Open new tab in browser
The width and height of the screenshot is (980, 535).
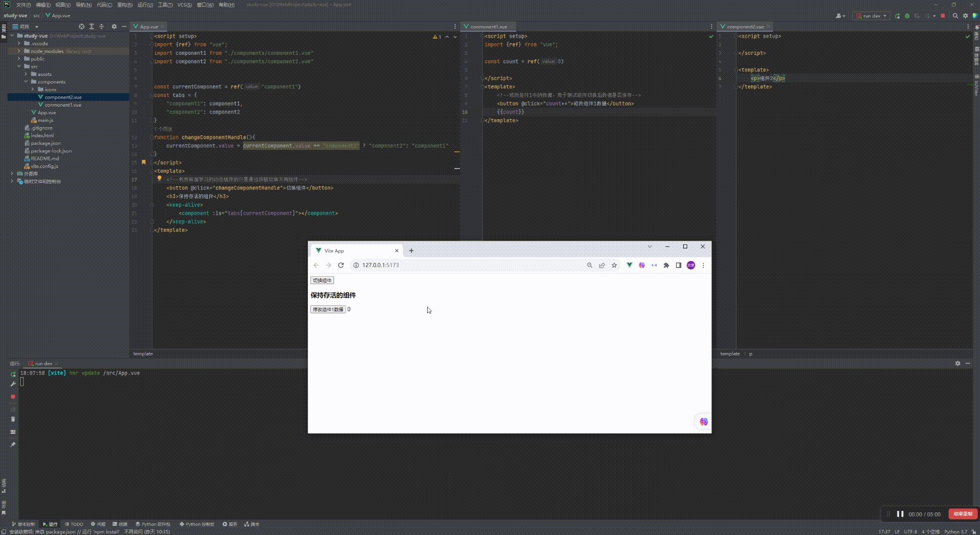pyautogui.click(x=411, y=250)
